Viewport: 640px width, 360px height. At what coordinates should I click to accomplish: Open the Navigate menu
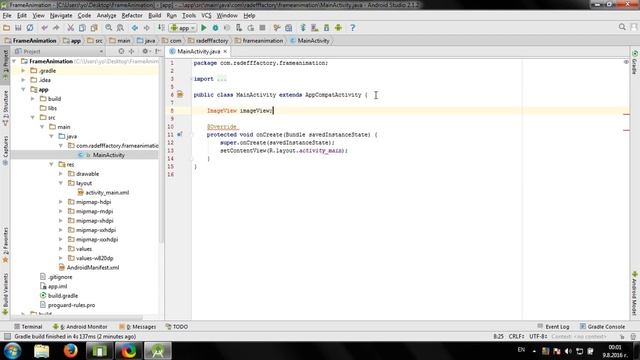(x=61, y=16)
